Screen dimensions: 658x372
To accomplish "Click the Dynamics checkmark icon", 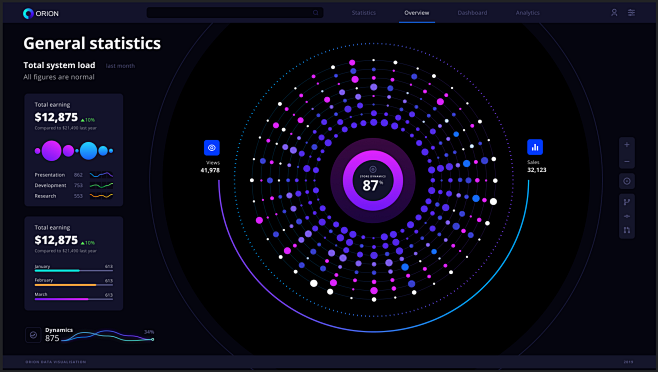I will click(x=33, y=335).
